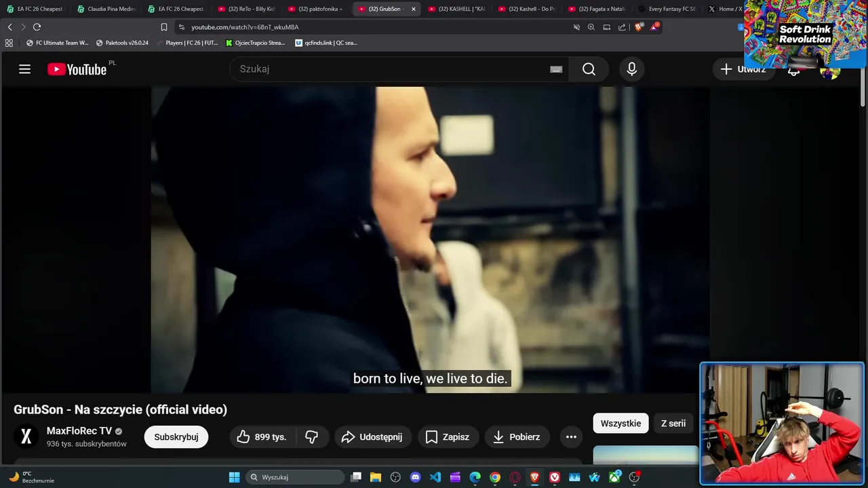This screenshot has height=488, width=868.
Task: Click the video title GrubSon - Na szczycie
Action: (120, 409)
